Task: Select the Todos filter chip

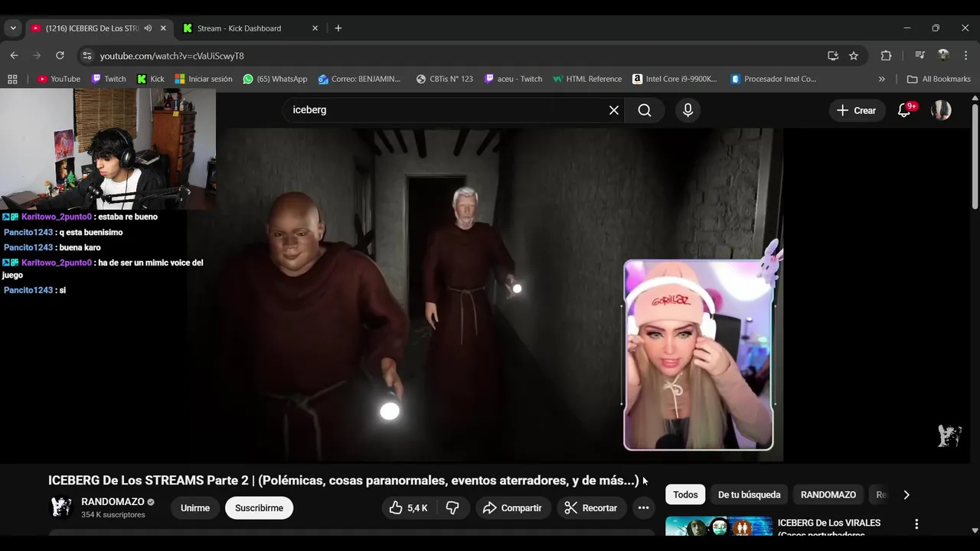Action: [685, 494]
